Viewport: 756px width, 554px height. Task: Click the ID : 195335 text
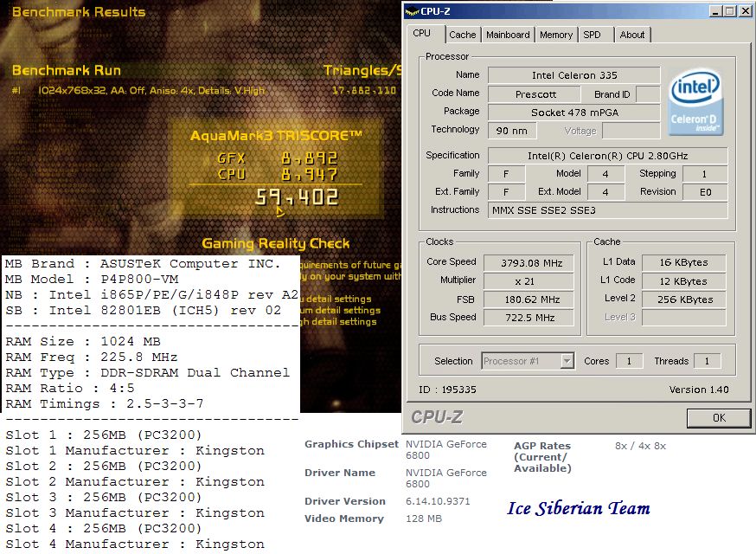pyautogui.click(x=447, y=390)
